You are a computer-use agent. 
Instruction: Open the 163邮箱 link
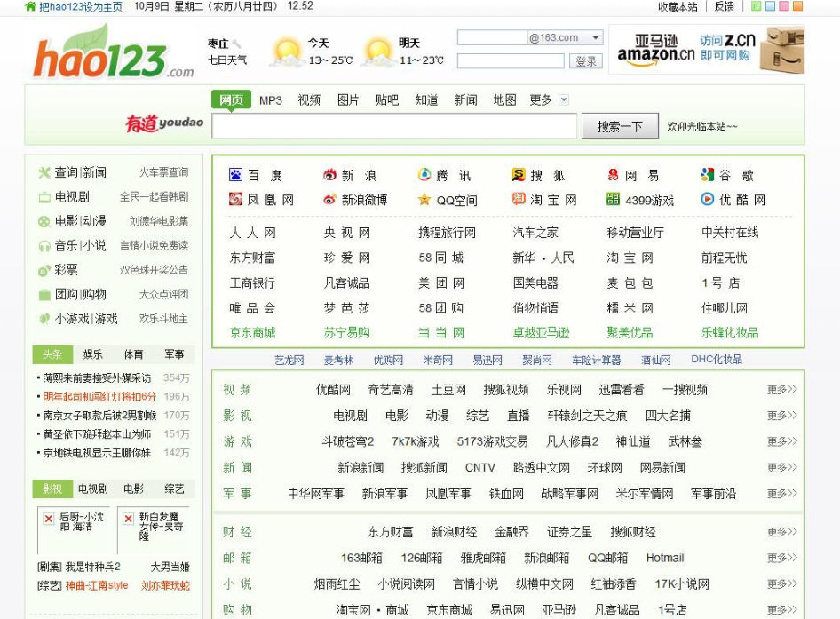(x=361, y=558)
